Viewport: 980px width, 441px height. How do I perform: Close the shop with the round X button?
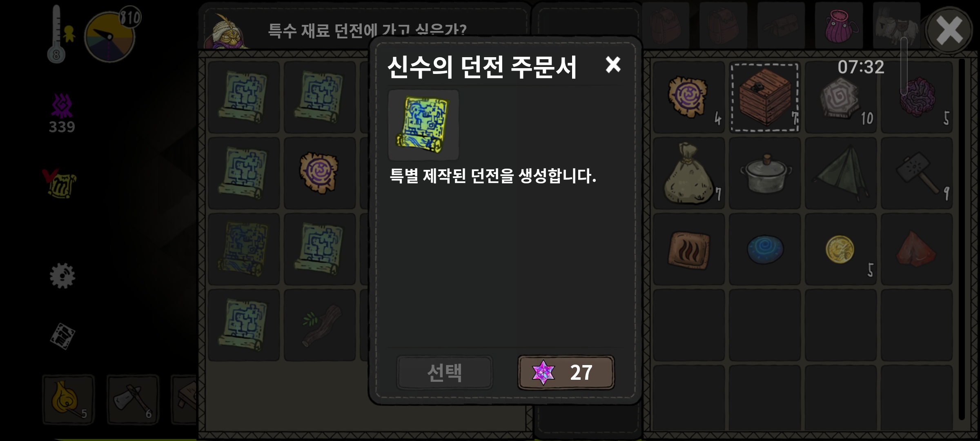(x=949, y=31)
